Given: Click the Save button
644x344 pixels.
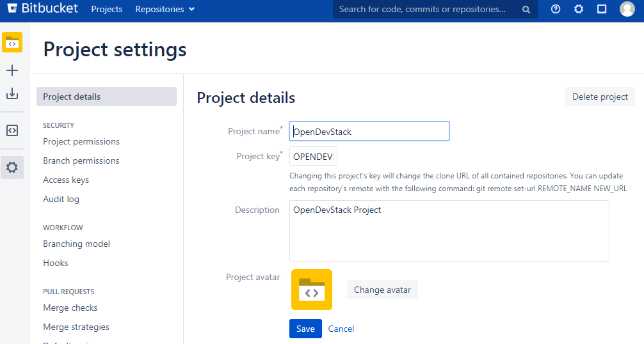Looking at the screenshot, I should tap(305, 329).
